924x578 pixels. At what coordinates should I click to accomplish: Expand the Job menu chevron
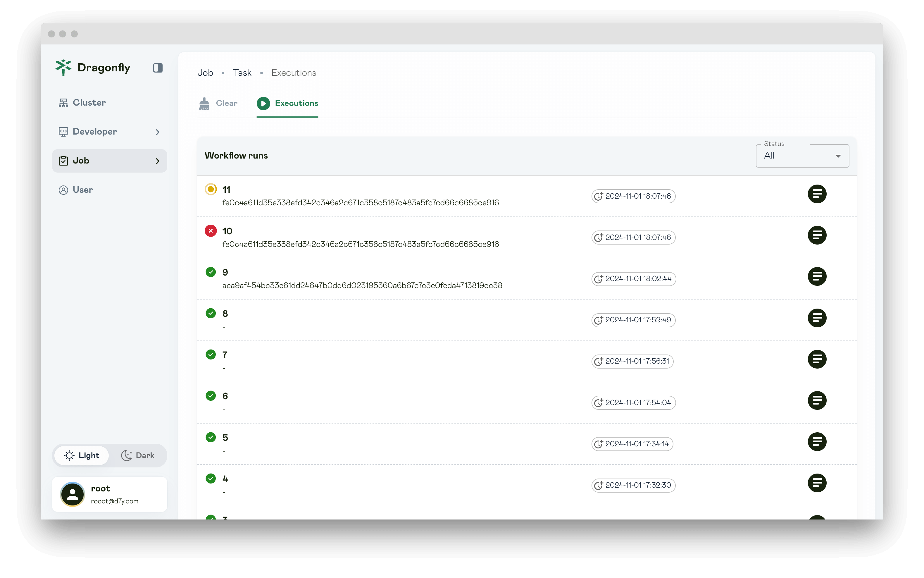pyautogui.click(x=157, y=161)
